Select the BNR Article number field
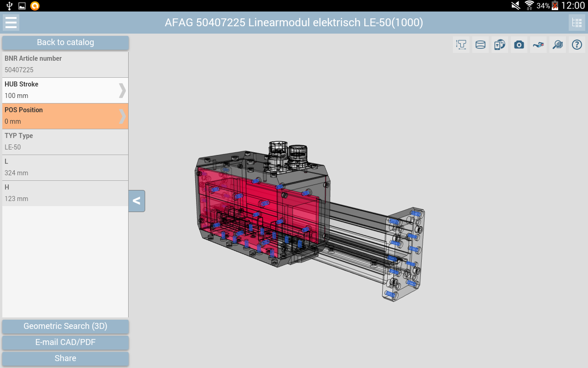Image resolution: width=588 pixels, height=368 pixels. click(x=65, y=64)
